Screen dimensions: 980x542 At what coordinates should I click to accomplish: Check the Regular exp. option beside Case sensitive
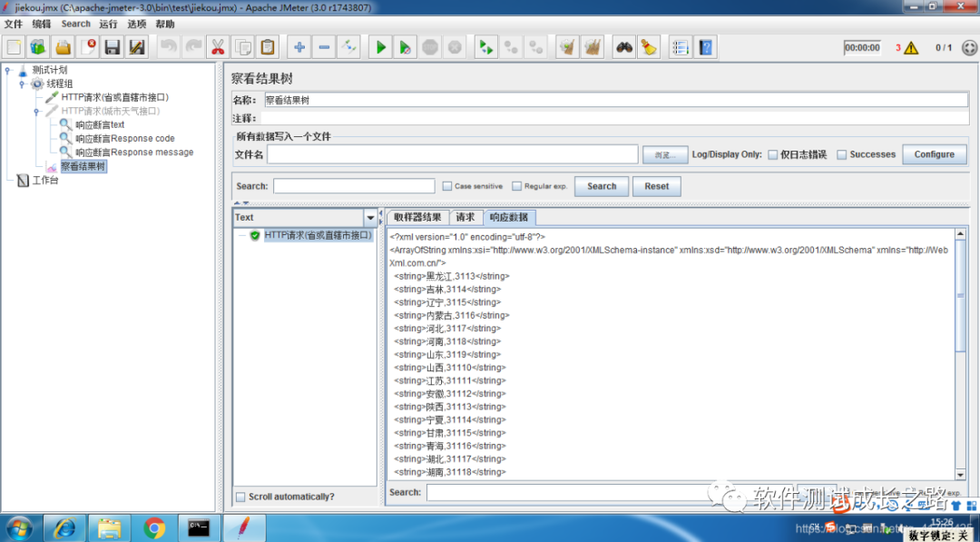517,186
